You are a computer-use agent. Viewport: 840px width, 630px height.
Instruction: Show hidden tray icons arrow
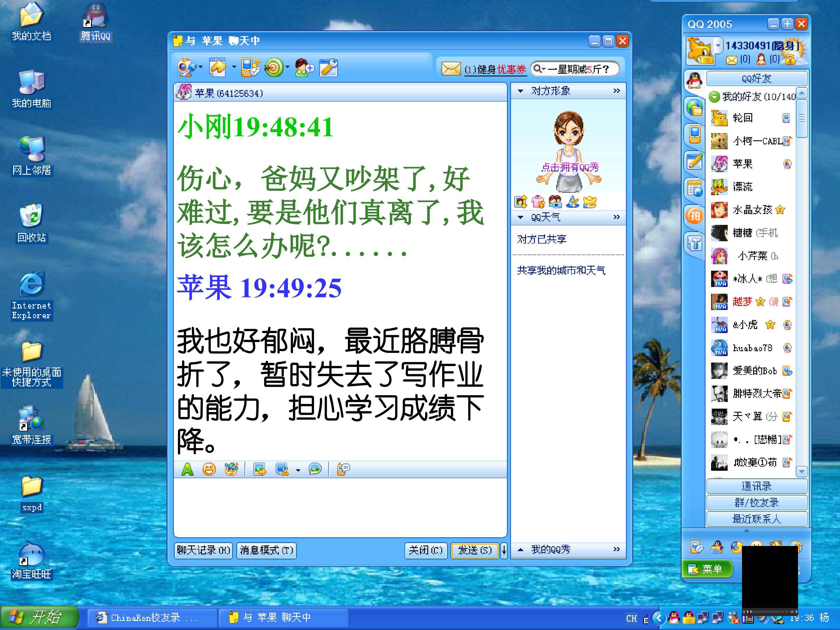[x=659, y=618]
